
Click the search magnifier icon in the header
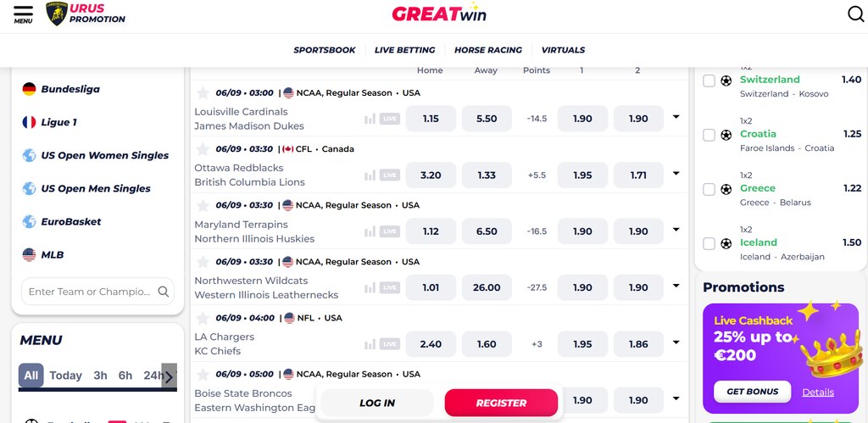pos(856,14)
